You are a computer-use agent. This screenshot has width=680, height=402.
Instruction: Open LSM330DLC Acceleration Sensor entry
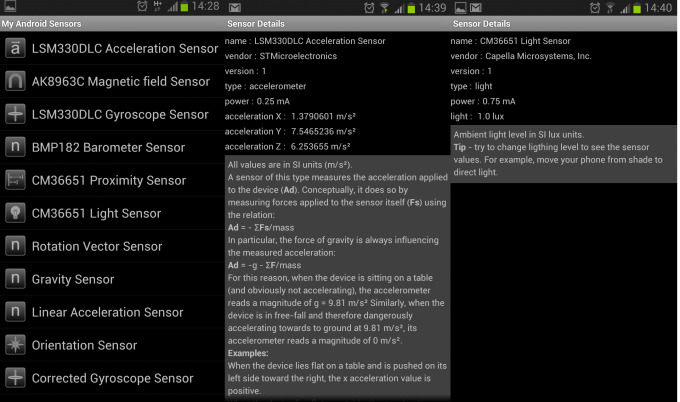125,49
